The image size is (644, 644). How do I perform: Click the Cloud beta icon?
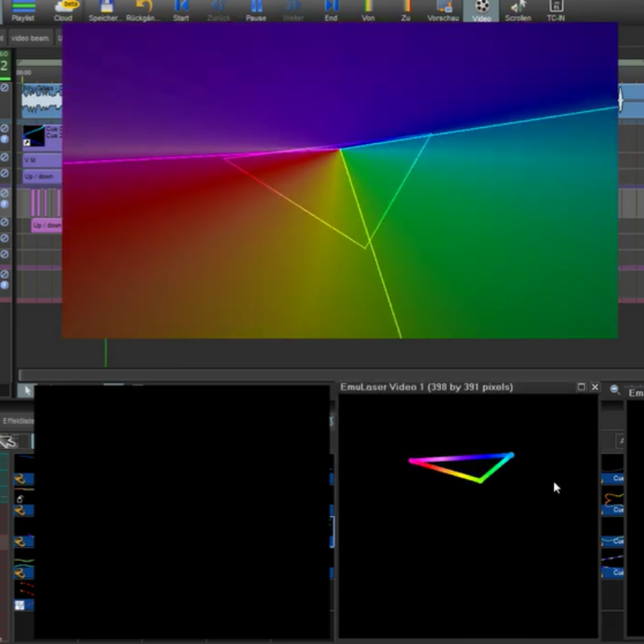click(x=63, y=10)
